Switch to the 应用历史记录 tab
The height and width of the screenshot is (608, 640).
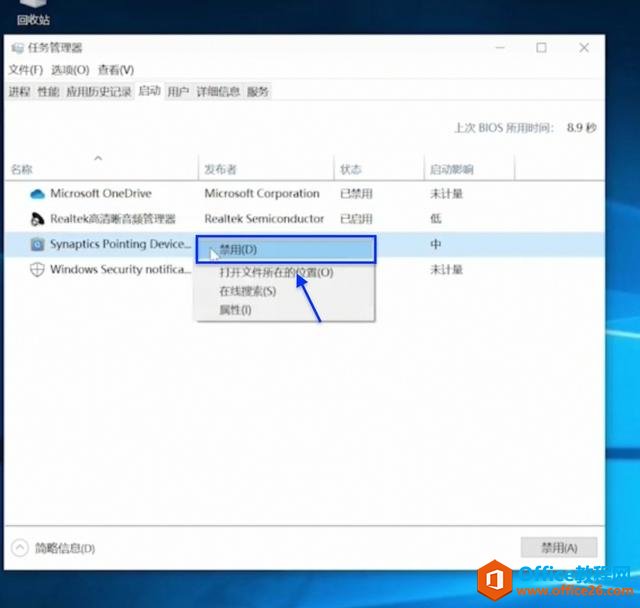[x=99, y=91]
